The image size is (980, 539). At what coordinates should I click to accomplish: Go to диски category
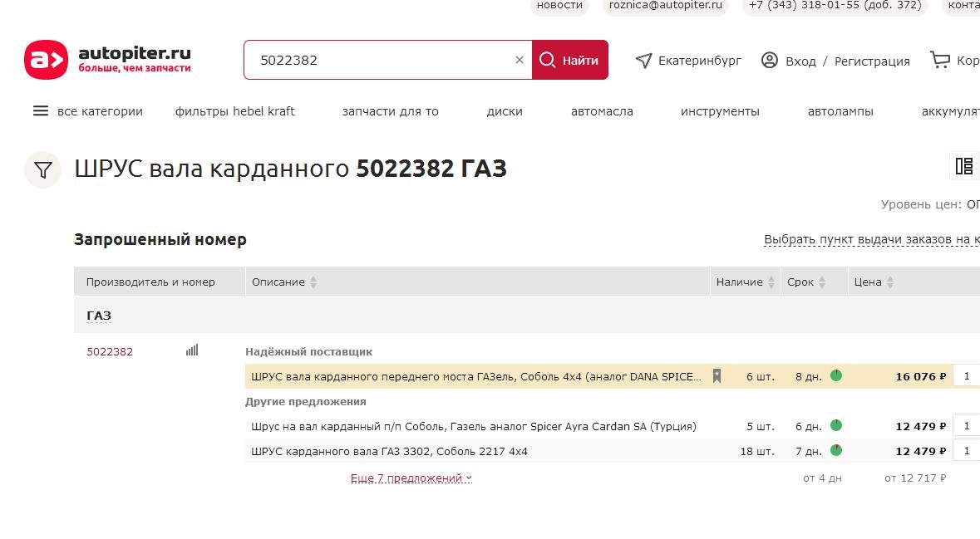coord(505,111)
